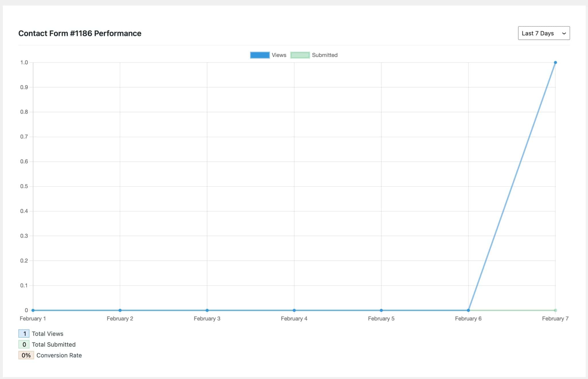Viewport: 588px width, 379px height.
Task: Click the February 3 data point
Action: 207,310
